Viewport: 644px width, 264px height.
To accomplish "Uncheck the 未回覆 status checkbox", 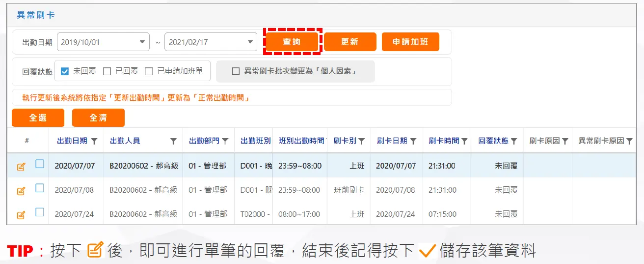I will [65, 71].
